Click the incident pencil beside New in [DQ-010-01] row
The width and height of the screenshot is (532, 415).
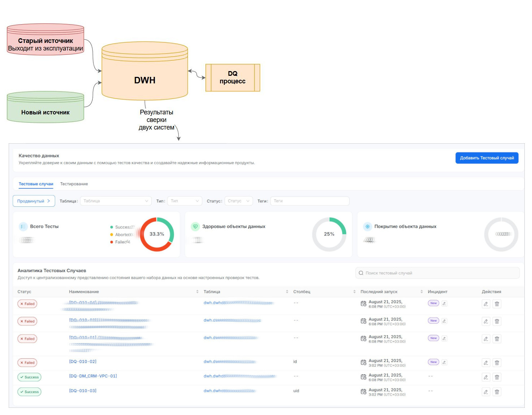pyautogui.click(x=444, y=338)
